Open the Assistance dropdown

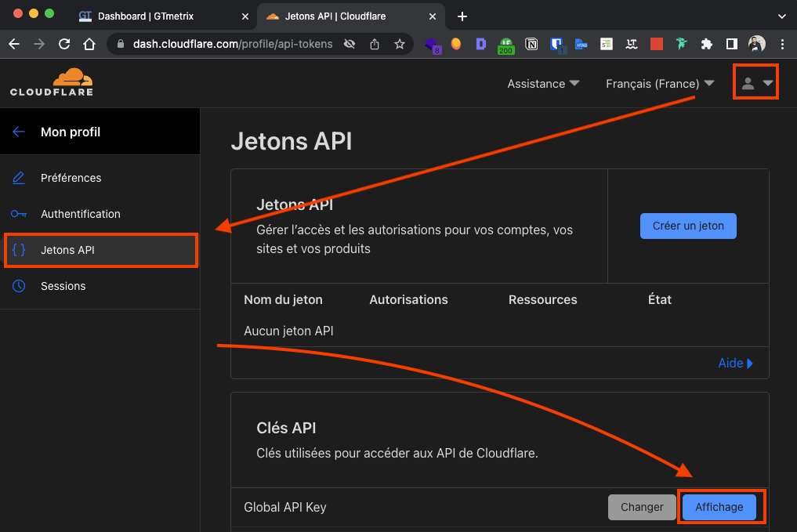click(x=543, y=84)
